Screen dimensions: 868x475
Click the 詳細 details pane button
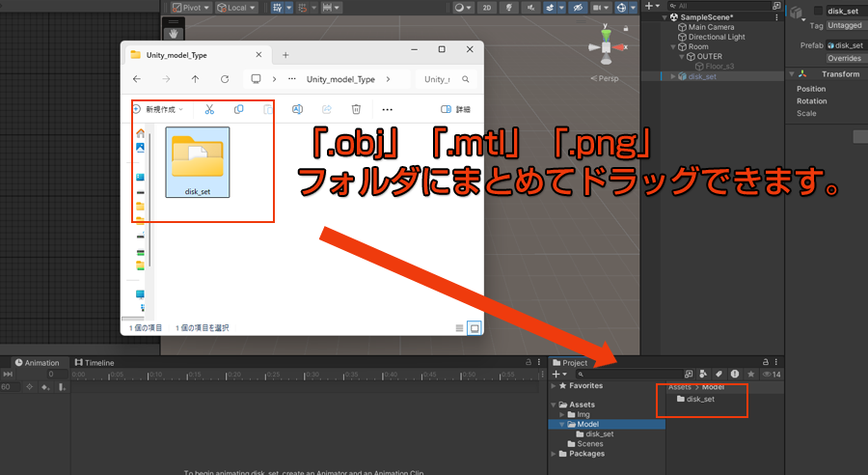pyautogui.click(x=455, y=110)
